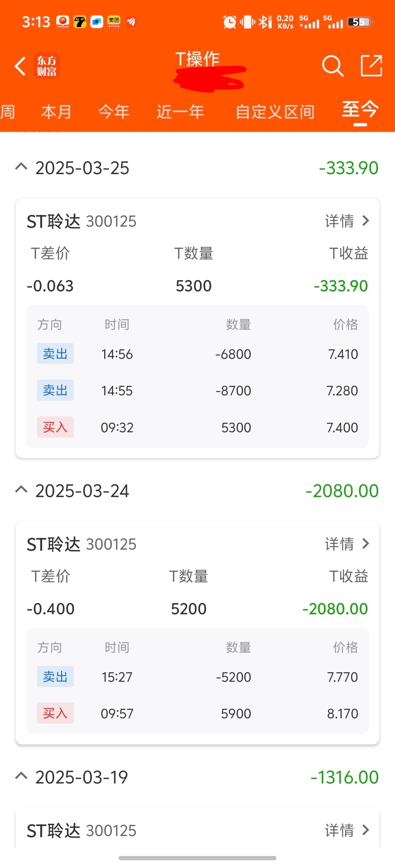Viewport: 395px width, 868px height.
Task: Tap the share export icon
Action: (371, 66)
